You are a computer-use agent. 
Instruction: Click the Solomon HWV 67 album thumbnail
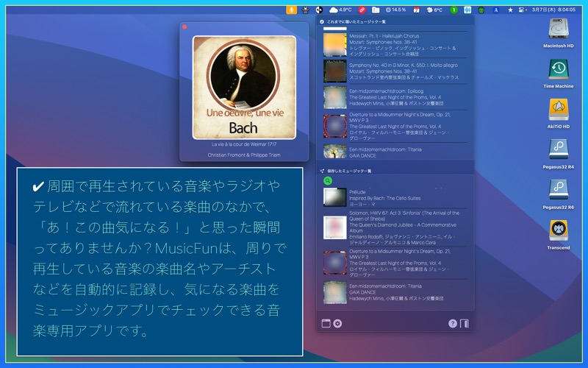[335, 227]
